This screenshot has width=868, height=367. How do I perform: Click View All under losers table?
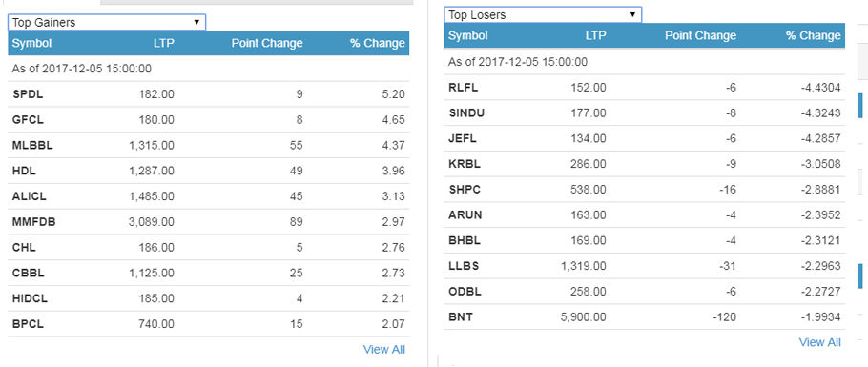pos(820,342)
